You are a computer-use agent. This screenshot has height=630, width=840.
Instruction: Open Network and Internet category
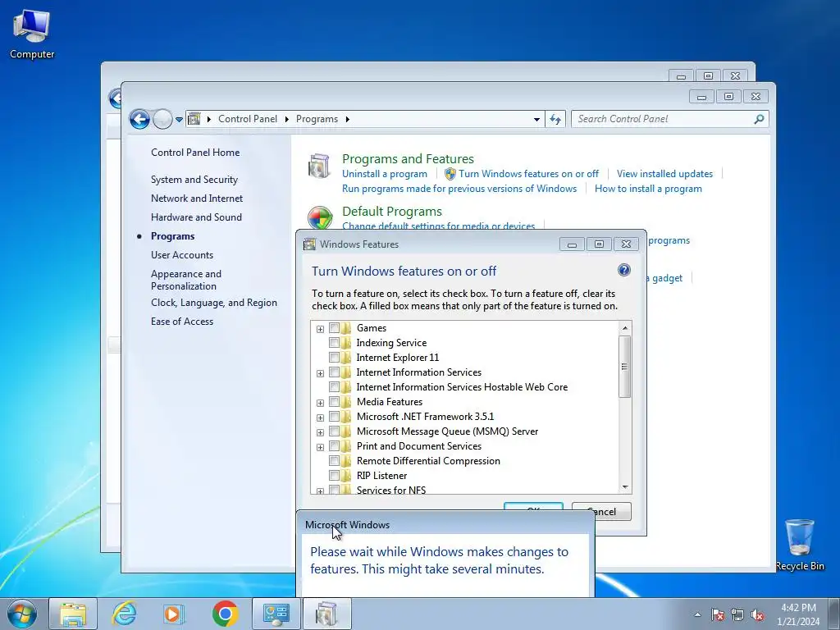(197, 199)
